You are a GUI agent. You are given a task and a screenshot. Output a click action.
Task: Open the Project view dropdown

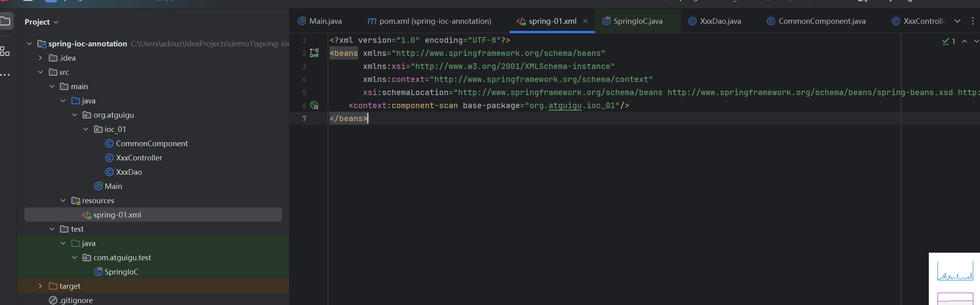[41, 22]
